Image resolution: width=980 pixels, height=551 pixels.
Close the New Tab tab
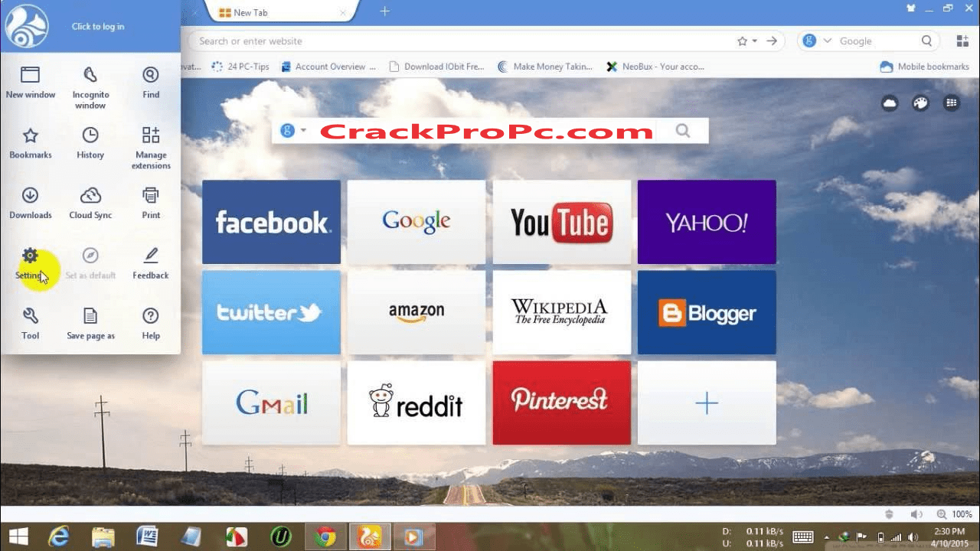point(343,12)
